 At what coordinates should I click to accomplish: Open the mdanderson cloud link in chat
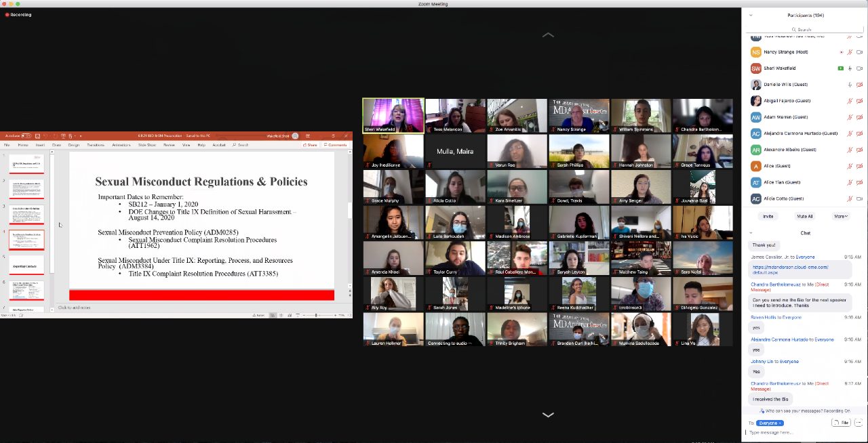[791, 270]
